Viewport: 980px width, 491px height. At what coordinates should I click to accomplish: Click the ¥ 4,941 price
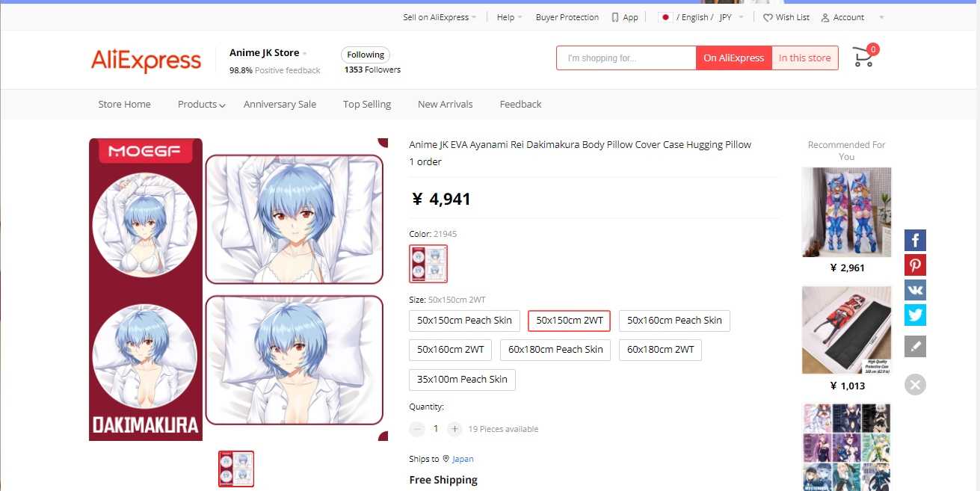(x=442, y=199)
